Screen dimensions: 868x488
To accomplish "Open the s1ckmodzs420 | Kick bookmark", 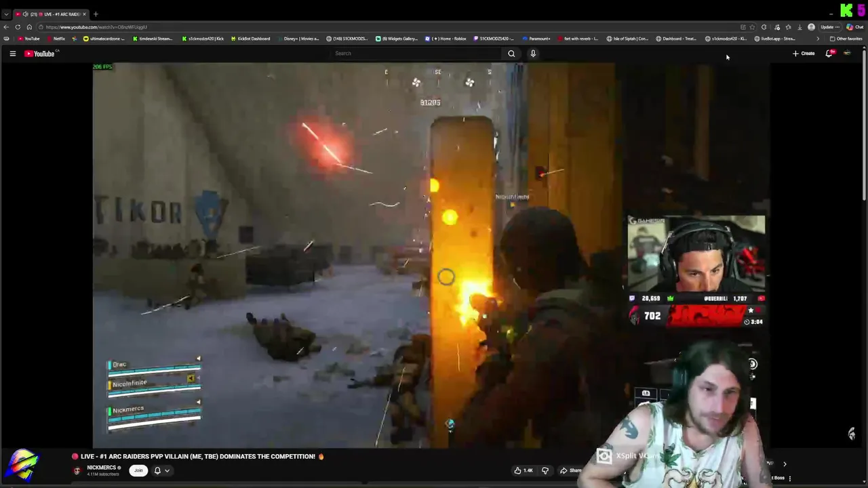I will tap(203, 39).
